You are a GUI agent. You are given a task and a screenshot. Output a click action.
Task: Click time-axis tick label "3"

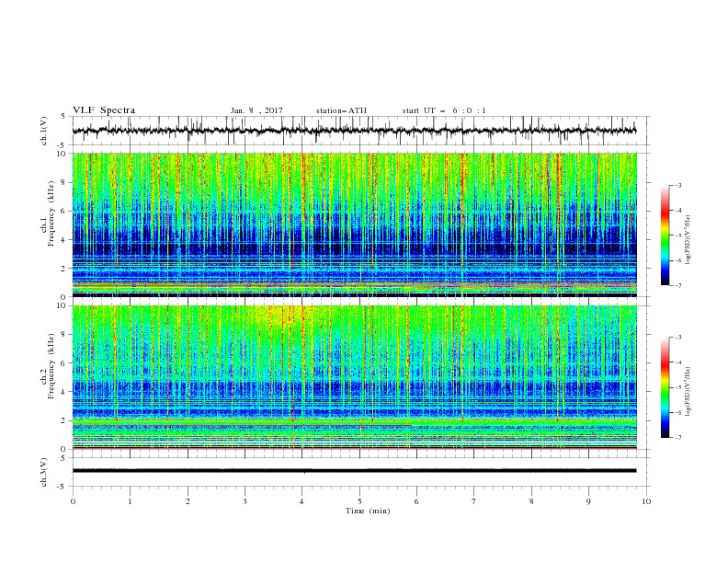(245, 501)
